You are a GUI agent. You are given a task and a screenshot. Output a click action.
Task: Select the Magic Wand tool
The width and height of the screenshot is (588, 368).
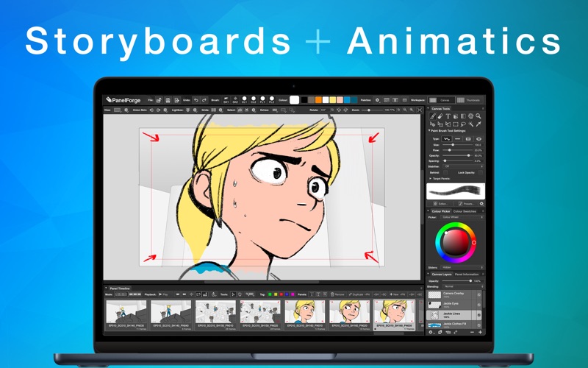(x=470, y=124)
